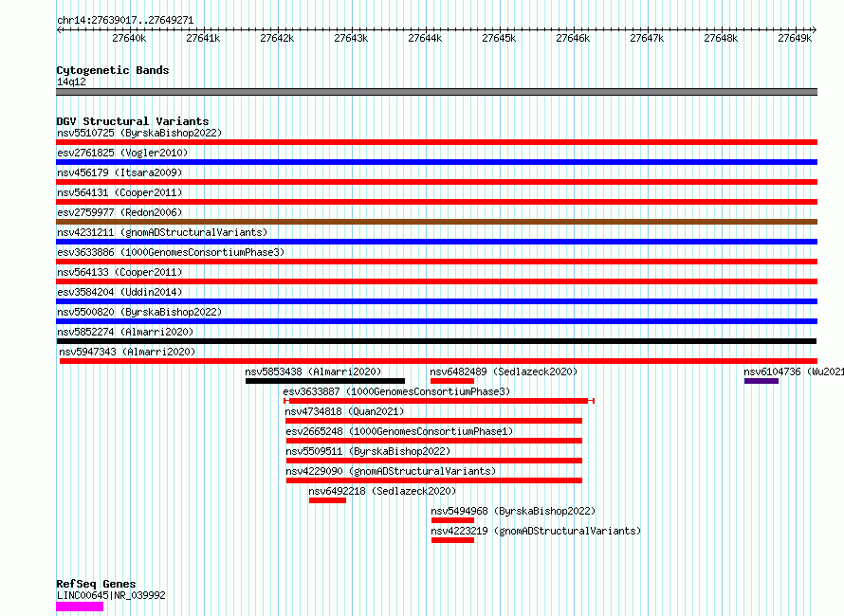The height and width of the screenshot is (616, 844).
Task: Click the 27647k ruler tick label
Action: (x=647, y=38)
